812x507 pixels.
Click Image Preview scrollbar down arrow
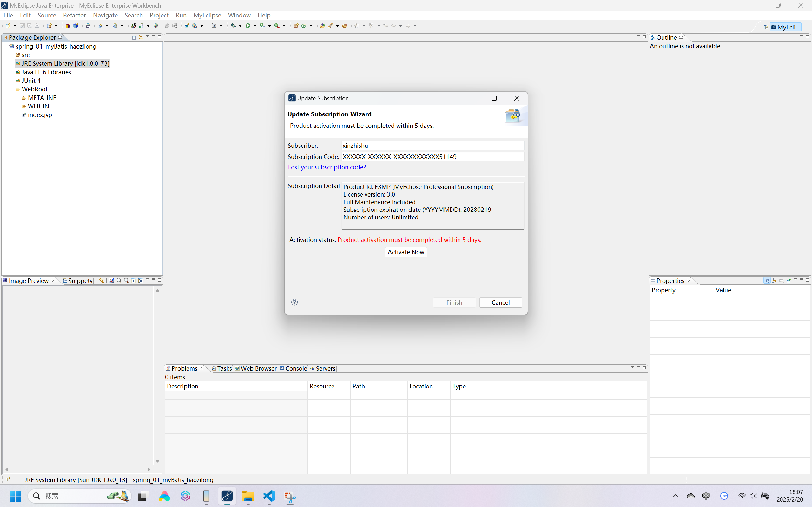point(157,461)
